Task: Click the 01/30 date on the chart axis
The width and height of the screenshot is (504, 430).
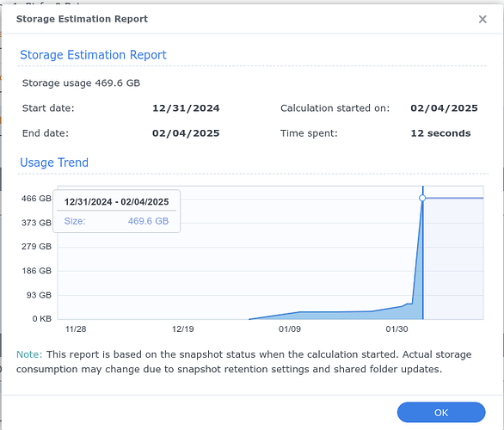Action: 396,329
